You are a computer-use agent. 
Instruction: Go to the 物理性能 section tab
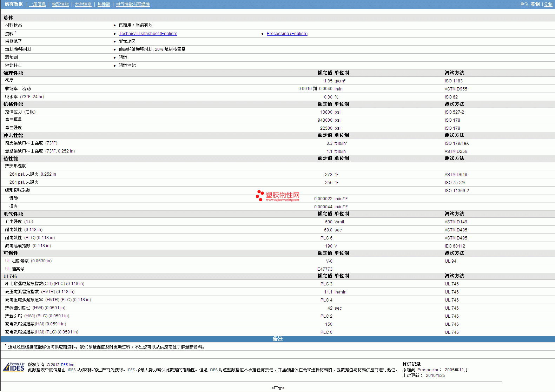pyautogui.click(x=60, y=4)
